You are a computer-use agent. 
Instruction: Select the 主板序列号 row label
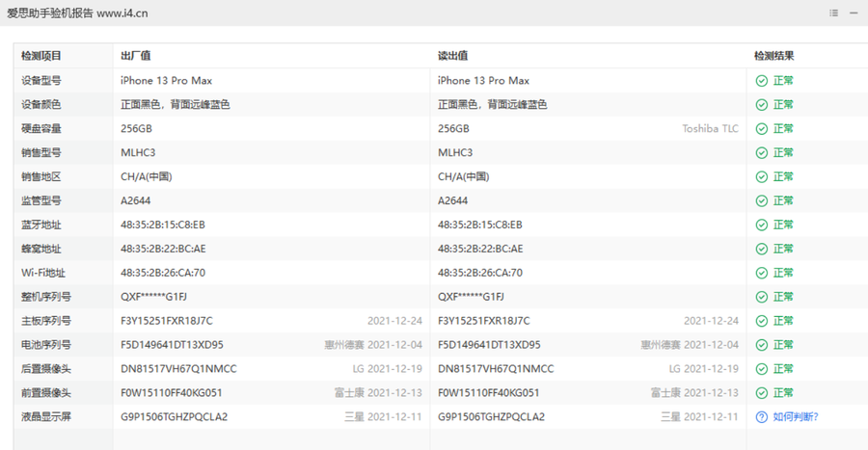tap(46, 321)
